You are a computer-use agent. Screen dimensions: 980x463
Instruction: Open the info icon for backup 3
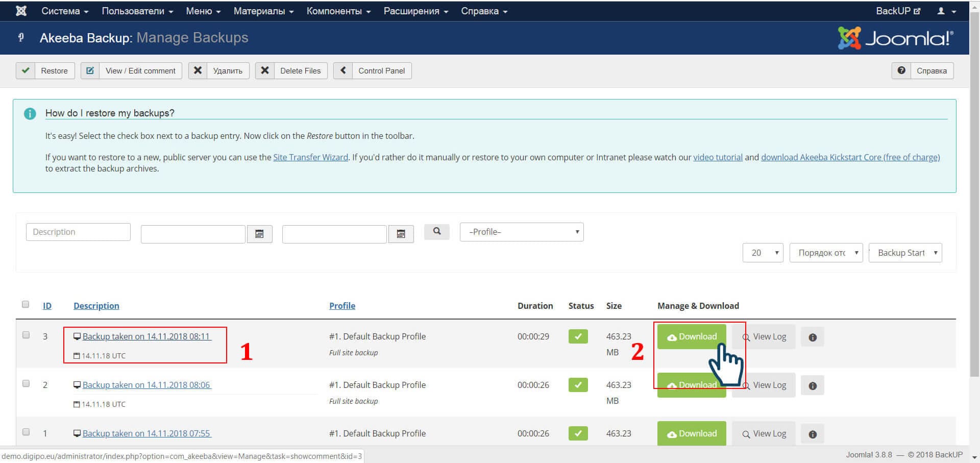coord(812,337)
